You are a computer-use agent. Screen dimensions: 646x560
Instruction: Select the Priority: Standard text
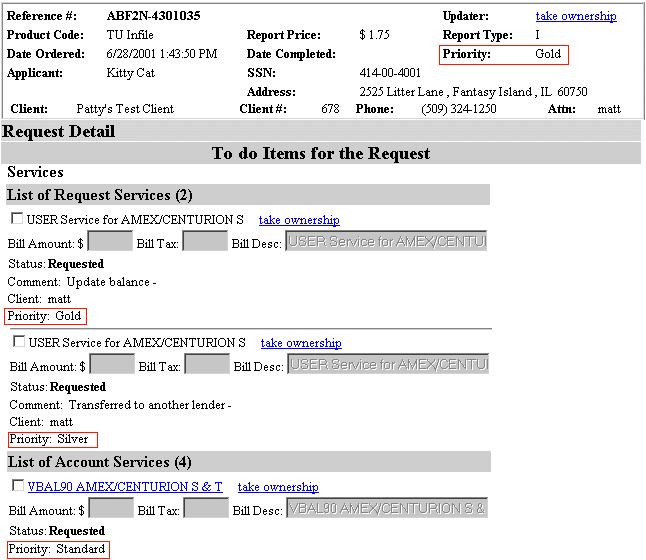[x=57, y=549]
